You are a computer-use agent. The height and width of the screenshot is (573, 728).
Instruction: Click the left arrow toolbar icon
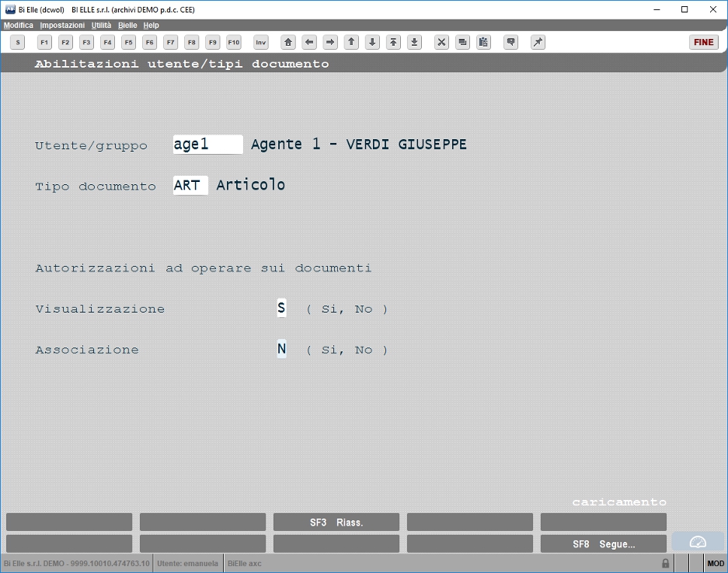point(309,42)
